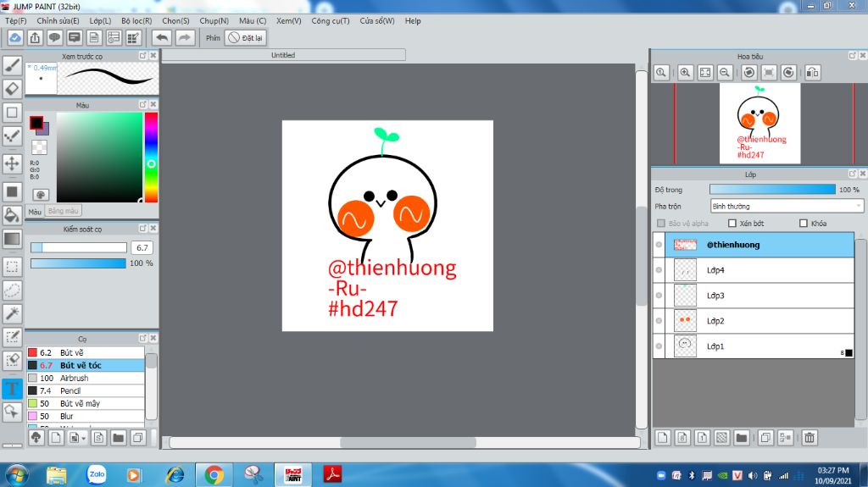Open the Help menu
Screen dimensions: 868x487
point(413,21)
